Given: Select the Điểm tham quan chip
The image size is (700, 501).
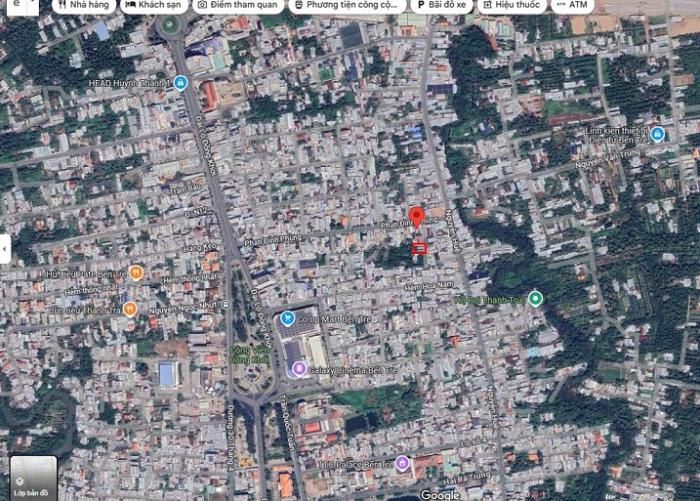Looking at the screenshot, I should (237, 5).
